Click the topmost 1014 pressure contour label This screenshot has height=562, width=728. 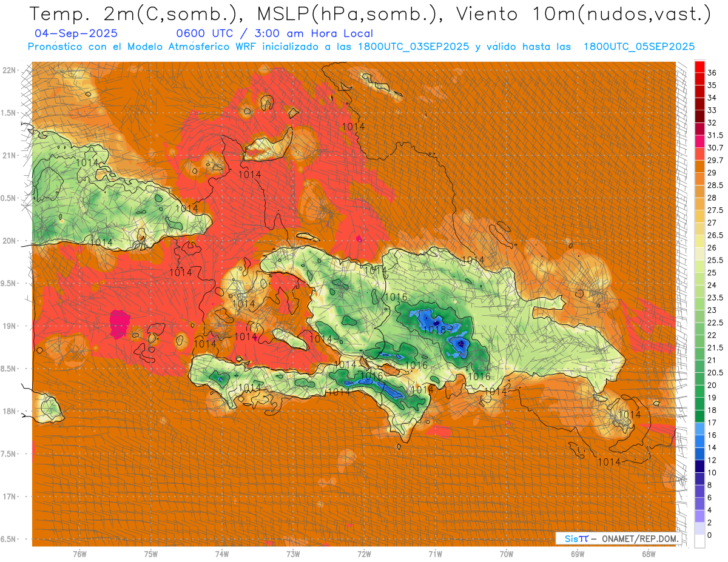pyautogui.click(x=353, y=127)
